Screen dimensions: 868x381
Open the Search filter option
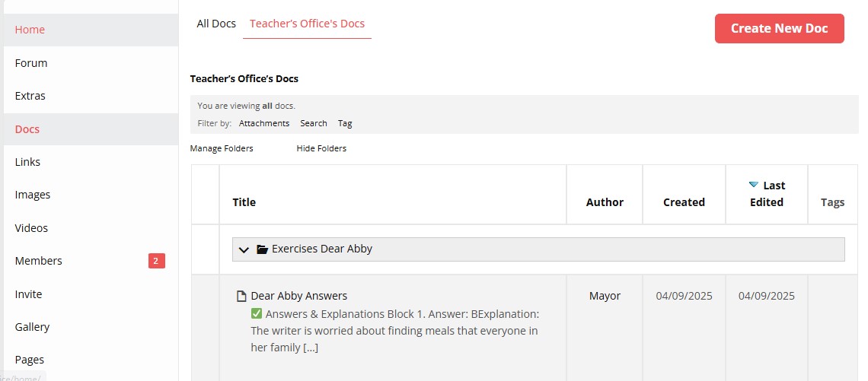313,123
